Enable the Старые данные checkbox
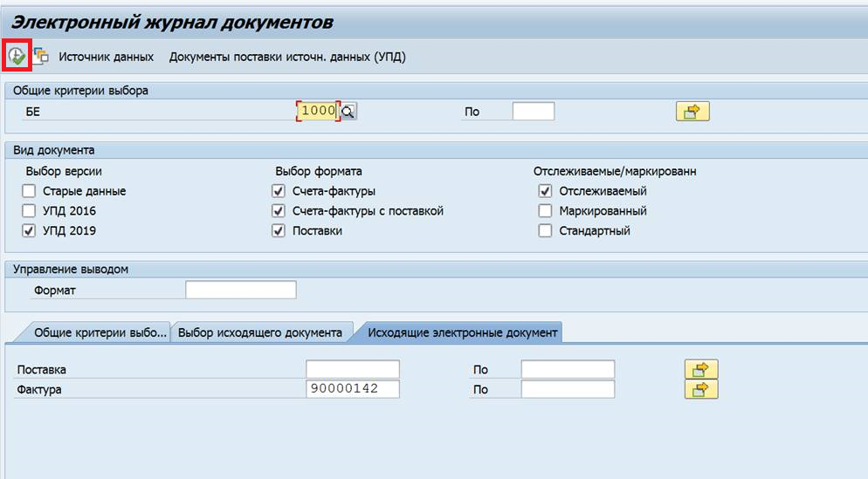The height and width of the screenshot is (479, 868). (30, 191)
